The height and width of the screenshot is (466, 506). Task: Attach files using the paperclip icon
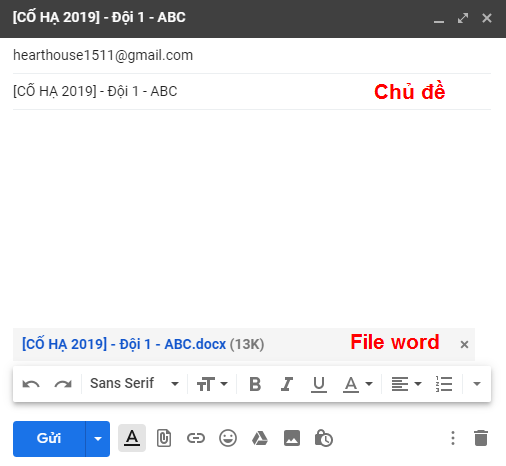(164, 438)
